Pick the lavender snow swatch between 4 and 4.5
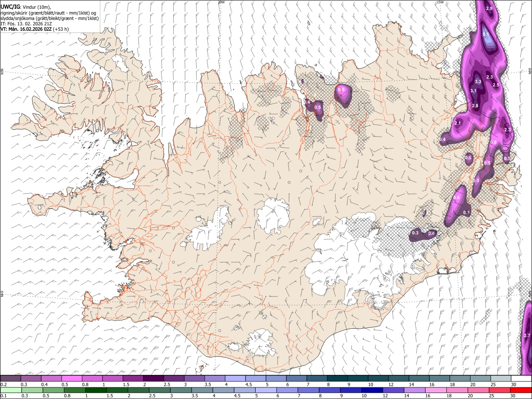The image size is (532, 399). tap(235, 379)
